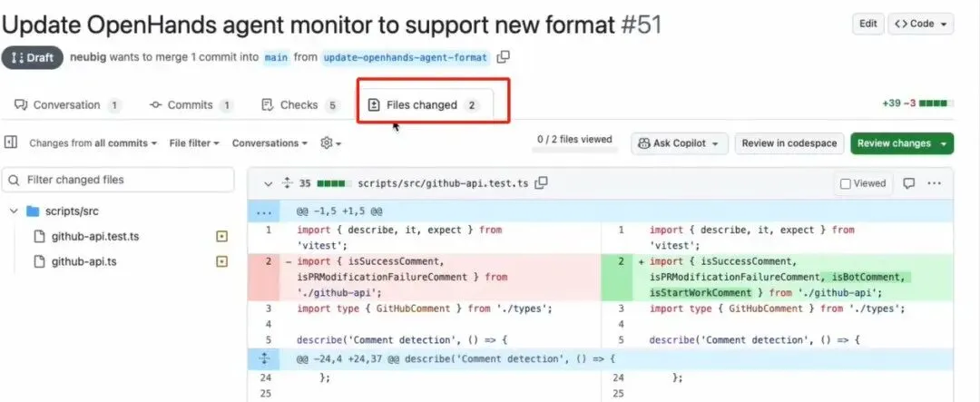Screen dimensions: 980x402
Task: Comment on github-api.test.ts using the speech bubble icon
Action: tap(909, 183)
